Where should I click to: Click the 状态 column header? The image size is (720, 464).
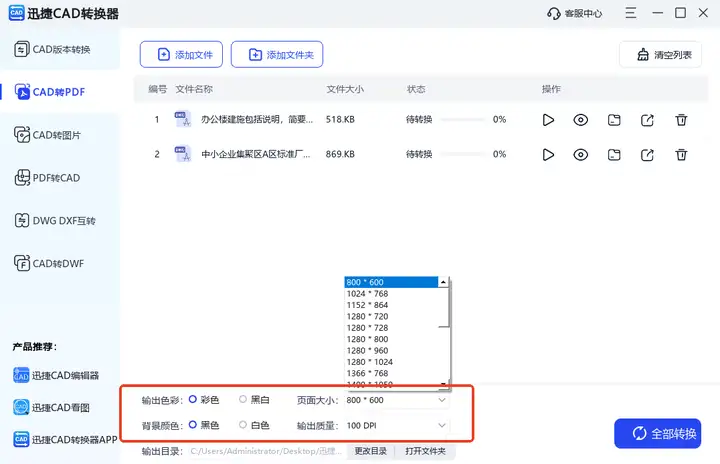coord(416,89)
